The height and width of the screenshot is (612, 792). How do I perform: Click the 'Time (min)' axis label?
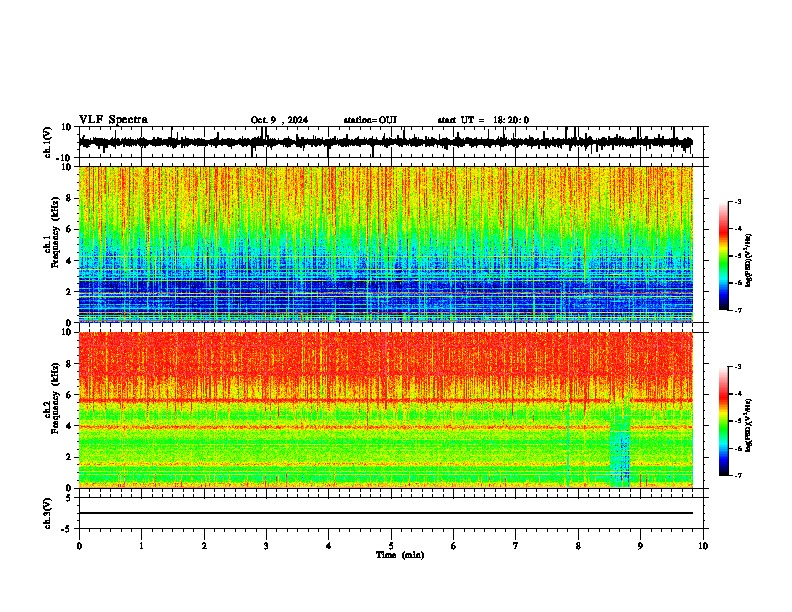(400, 555)
